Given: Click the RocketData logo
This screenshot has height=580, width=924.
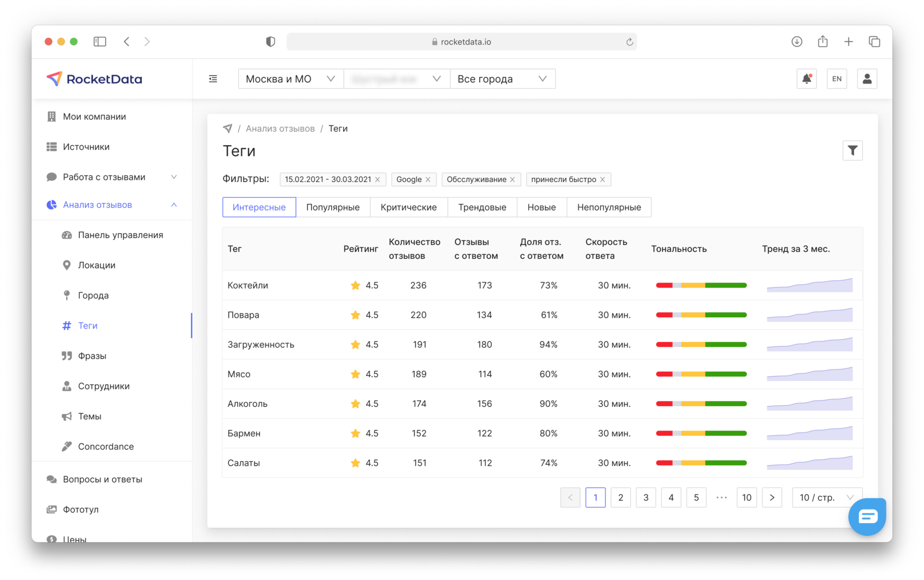Looking at the screenshot, I should (94, 79).
